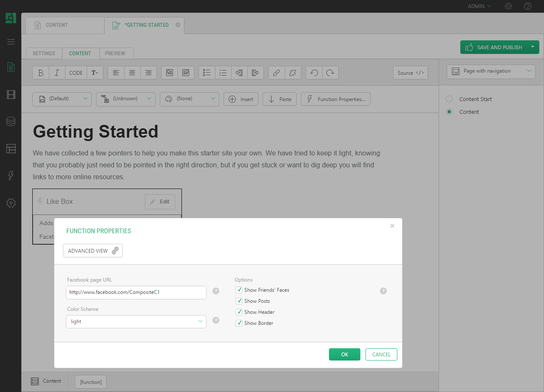544x392 pixels.
Task: Expand the Color Scheme dropdown
Action: coord(136,321)
